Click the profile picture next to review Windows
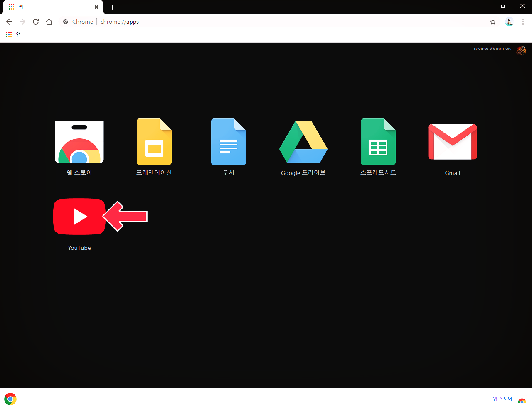 tap(521, 50)
